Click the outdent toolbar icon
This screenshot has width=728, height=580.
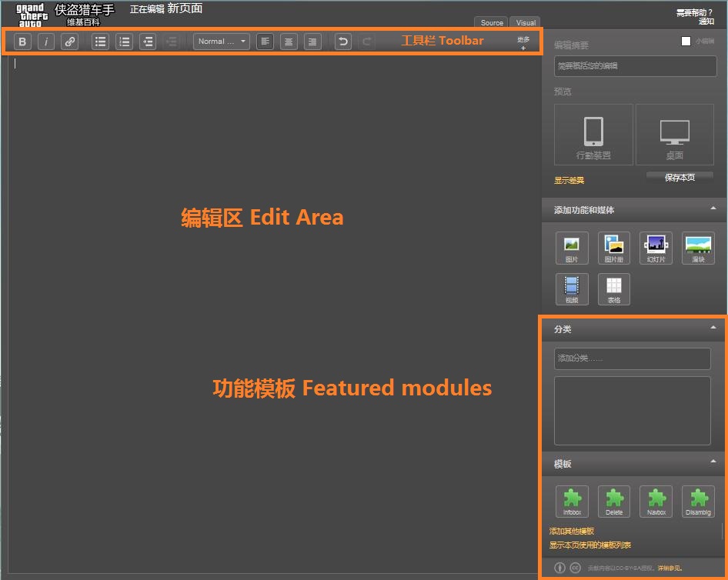click(148, 42)
